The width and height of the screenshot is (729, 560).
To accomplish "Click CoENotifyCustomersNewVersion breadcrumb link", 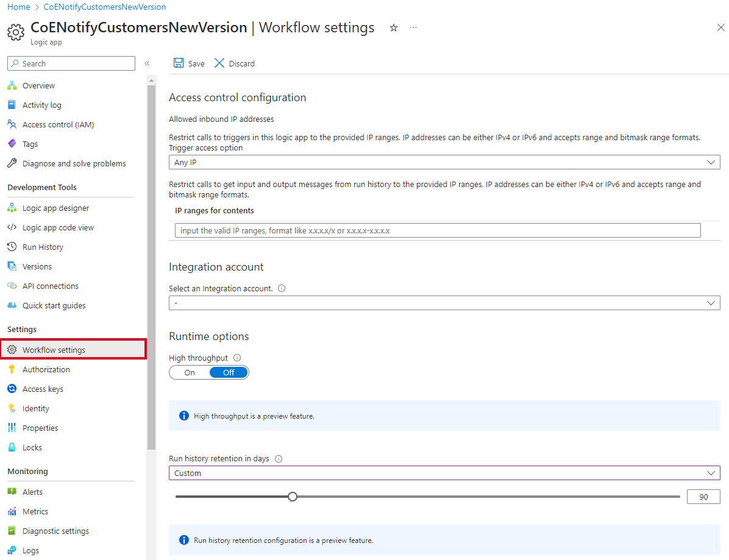I will [x=105, y=7].
